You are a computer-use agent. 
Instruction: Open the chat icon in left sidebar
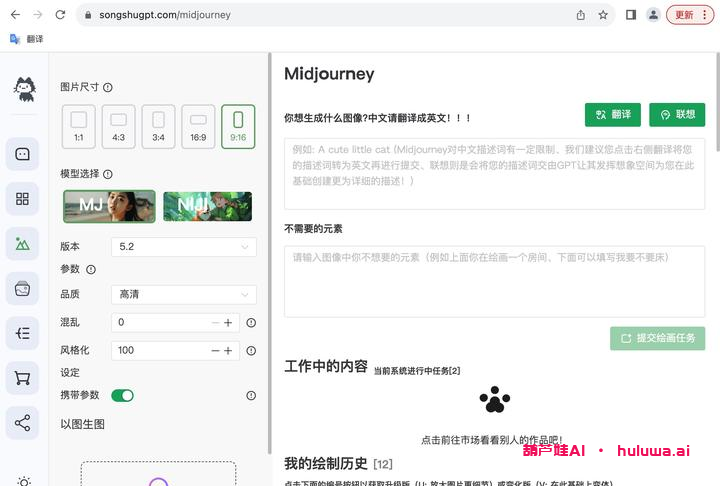(x=22, y=154)
